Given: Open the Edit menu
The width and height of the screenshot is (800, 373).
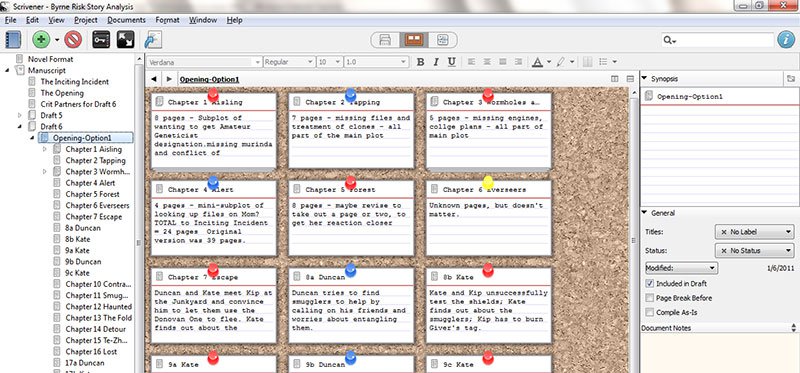Looking at the screenshot, I should pos(32,20).
